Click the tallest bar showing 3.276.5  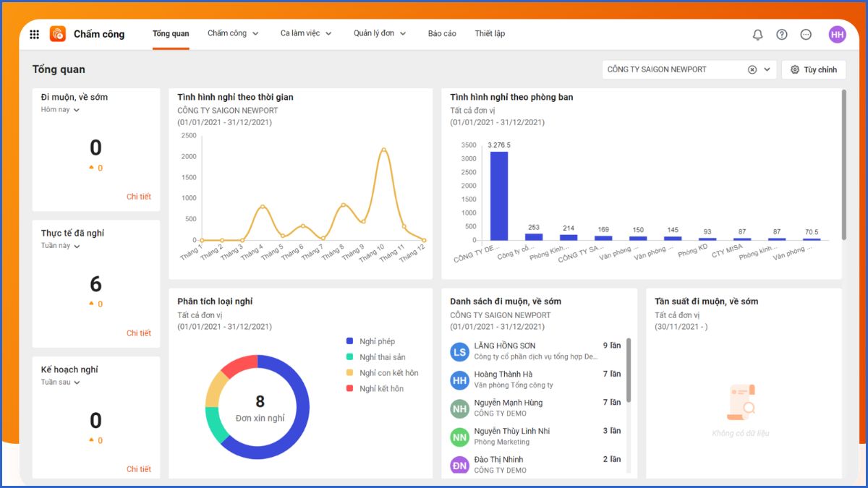point(499,195)
